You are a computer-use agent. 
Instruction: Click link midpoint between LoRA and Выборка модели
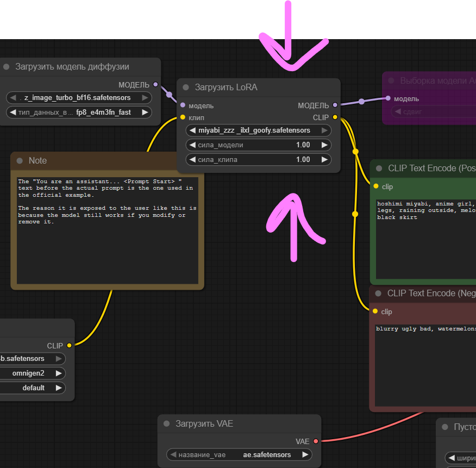[361, 102]
